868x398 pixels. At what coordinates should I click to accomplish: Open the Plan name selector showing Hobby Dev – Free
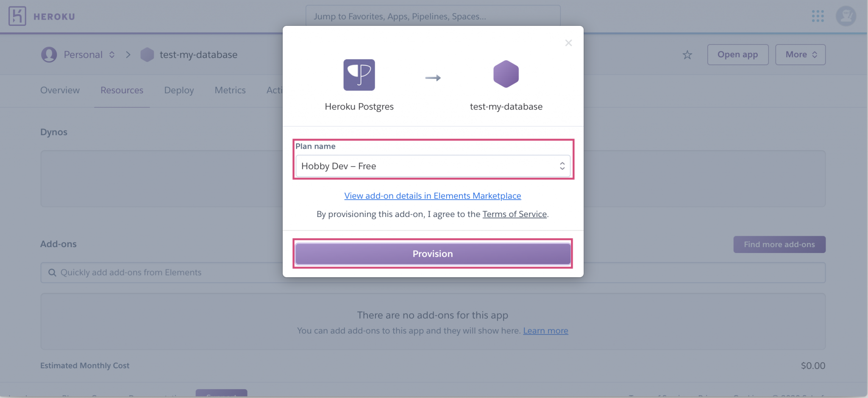[432, 166]
